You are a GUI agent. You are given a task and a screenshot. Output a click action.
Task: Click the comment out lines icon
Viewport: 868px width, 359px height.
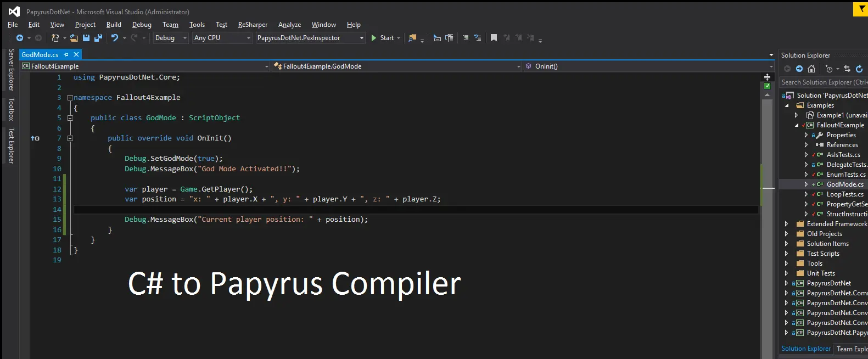point(466,38)
